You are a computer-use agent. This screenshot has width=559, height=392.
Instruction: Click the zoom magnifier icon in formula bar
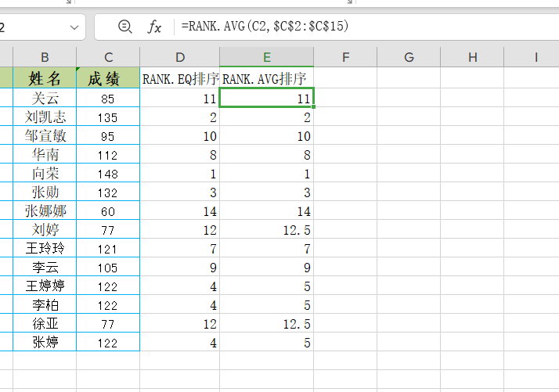point(124,27)
